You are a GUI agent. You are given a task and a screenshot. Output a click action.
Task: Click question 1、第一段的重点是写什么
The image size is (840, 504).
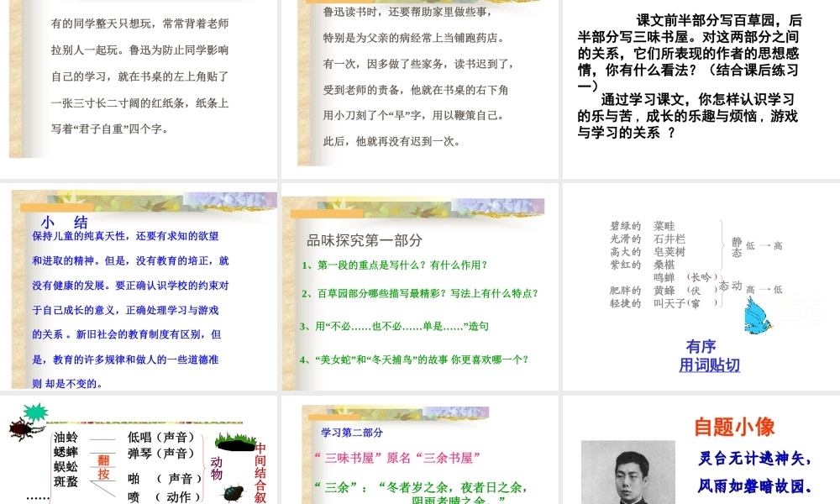pyautogui.click(x=395, y=265)
